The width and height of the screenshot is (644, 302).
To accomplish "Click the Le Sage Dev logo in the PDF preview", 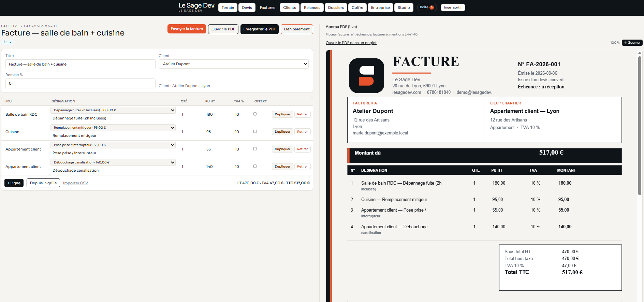I will click(366, 75).
